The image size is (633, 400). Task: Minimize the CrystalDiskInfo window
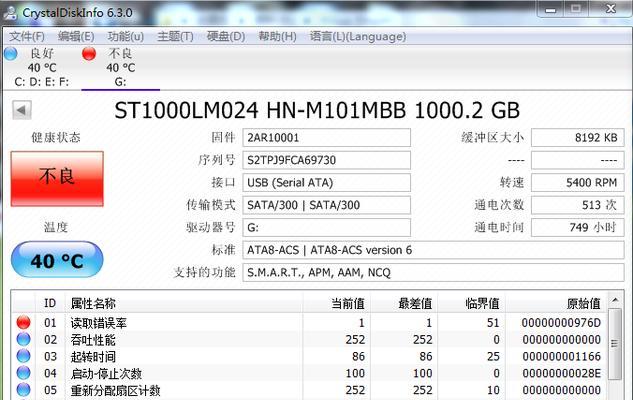pos(551,9)
